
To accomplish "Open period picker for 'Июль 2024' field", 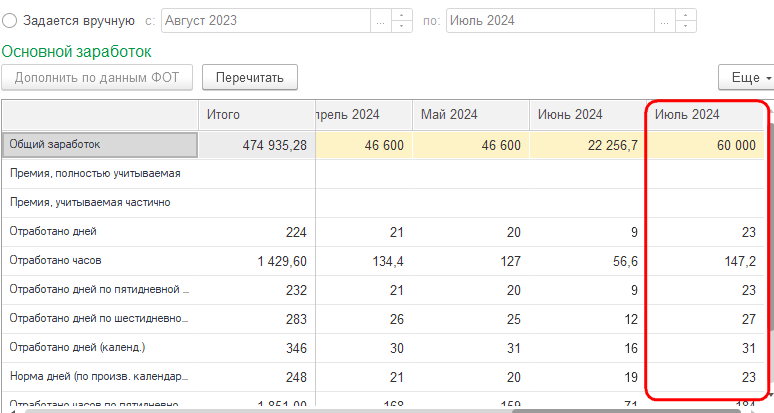I will tap(665, 21).
